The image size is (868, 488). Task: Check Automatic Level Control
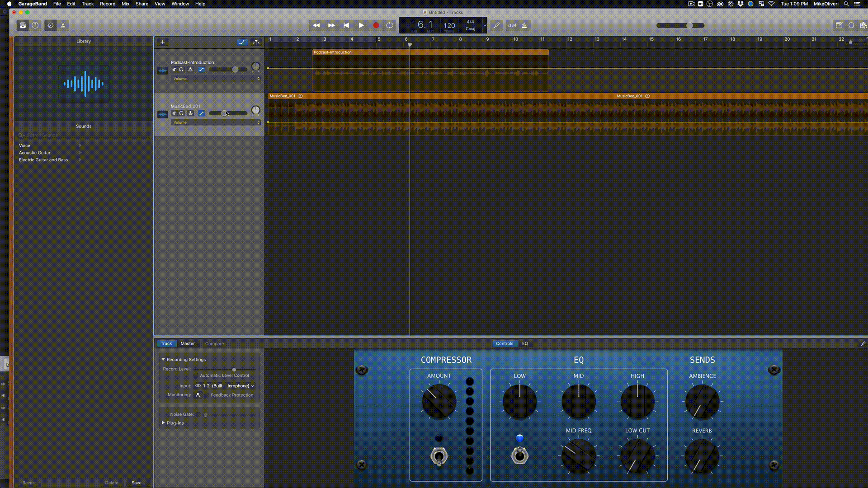[196, 375]
